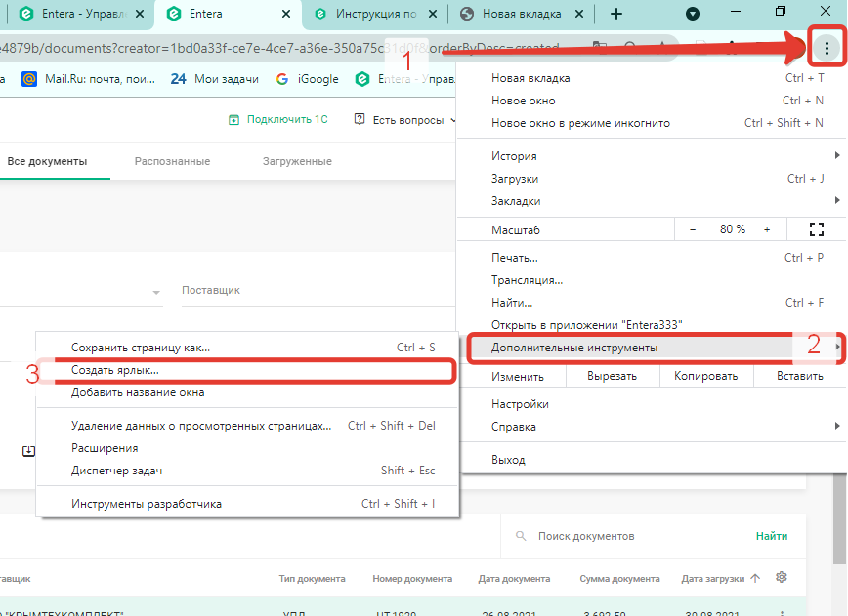This screenshot has height=616, width=848.
Task: Open Мои задачи bookmark
Action: [x=215, y=79]
